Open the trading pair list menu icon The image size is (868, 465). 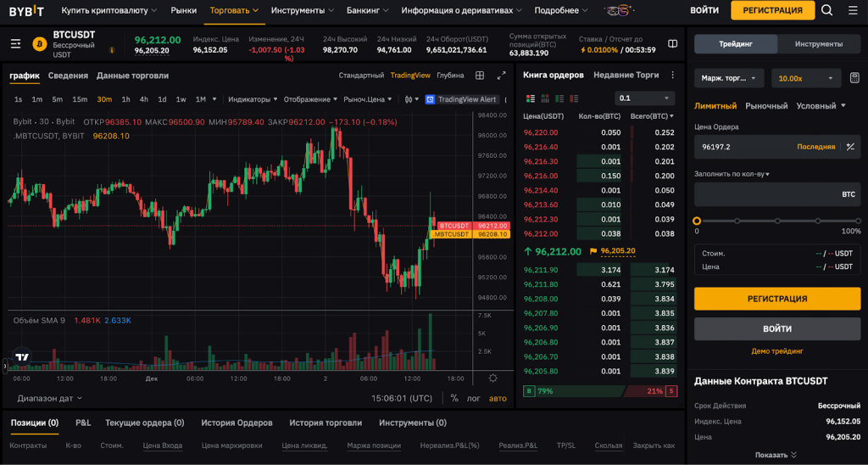tap(15, 43)
